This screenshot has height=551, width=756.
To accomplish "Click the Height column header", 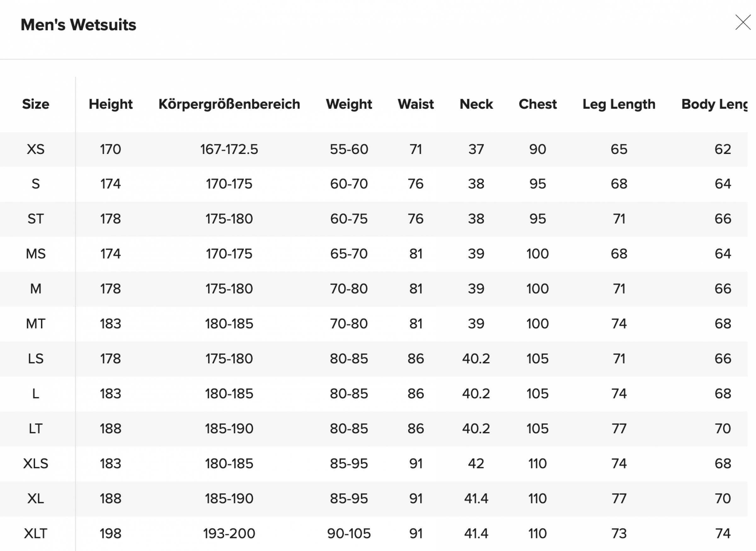I will coord(111,104).
